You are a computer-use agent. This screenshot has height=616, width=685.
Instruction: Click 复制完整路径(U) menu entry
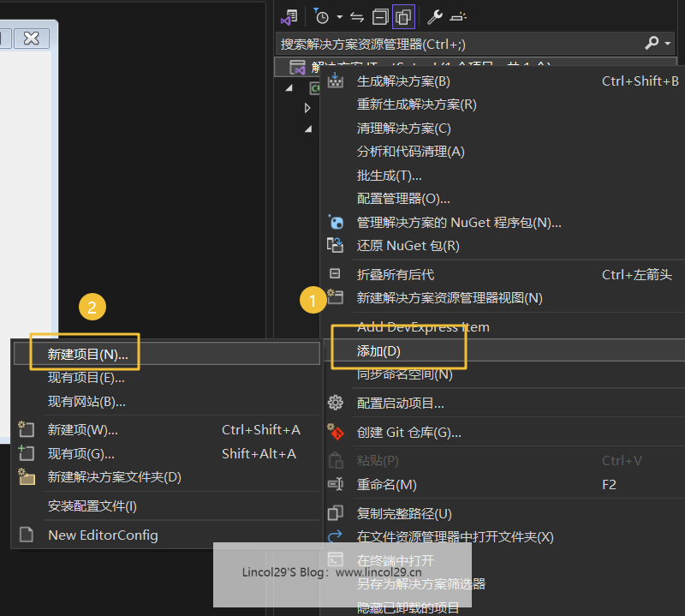[x=403, y=513]
